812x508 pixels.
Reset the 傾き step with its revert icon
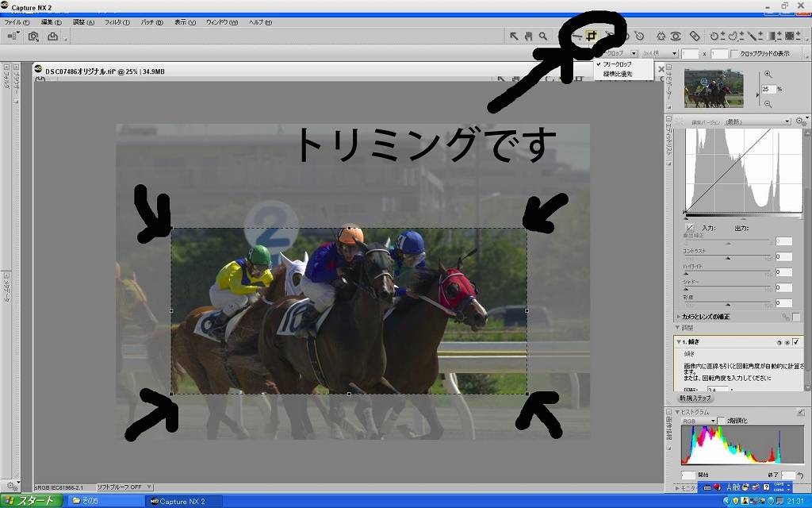pos(779,343)
